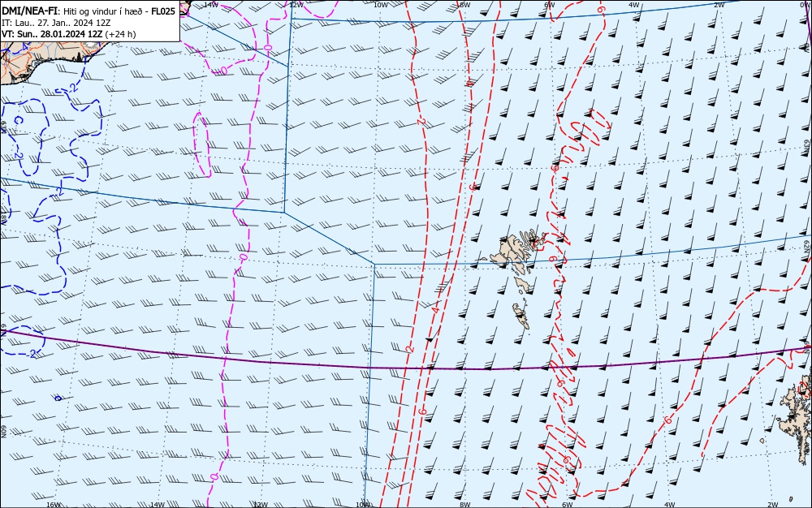The width and height of the screenshot is (812, 508).
Task: Click the '2W' longitude label along the top edge
Action: [719, 4]
